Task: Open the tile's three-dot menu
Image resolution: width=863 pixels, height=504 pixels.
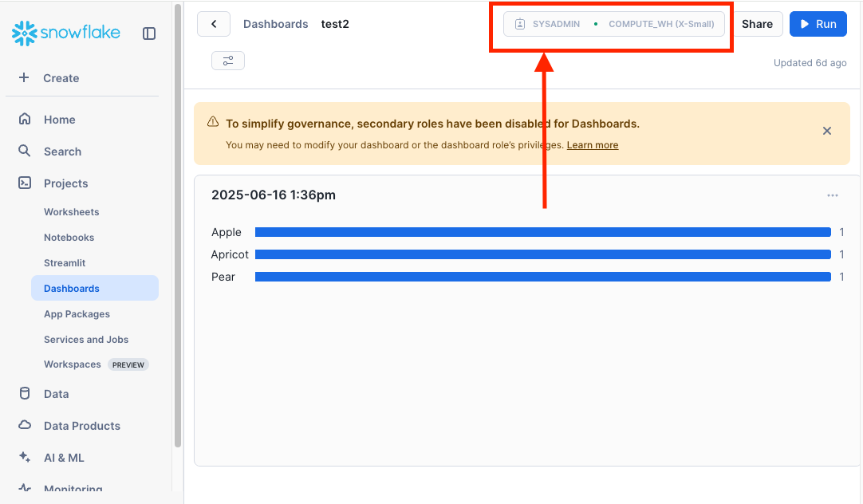Action: coord(832,195)
